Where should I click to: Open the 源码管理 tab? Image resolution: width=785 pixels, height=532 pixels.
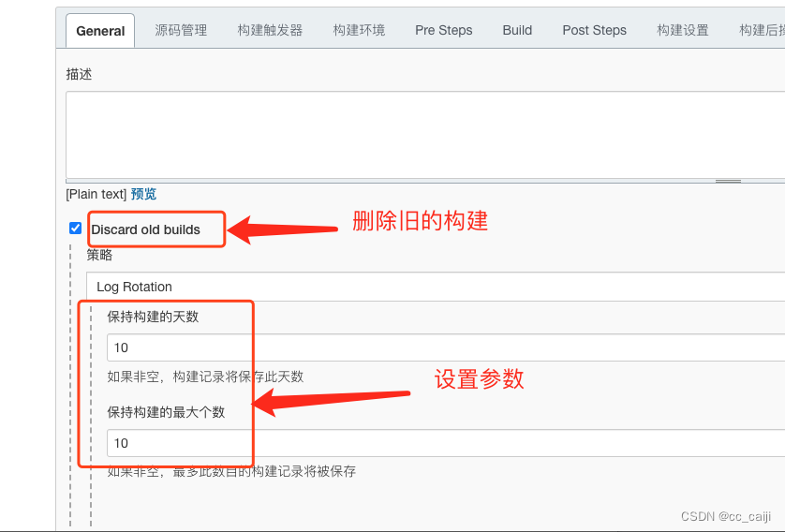pos(181,31)
